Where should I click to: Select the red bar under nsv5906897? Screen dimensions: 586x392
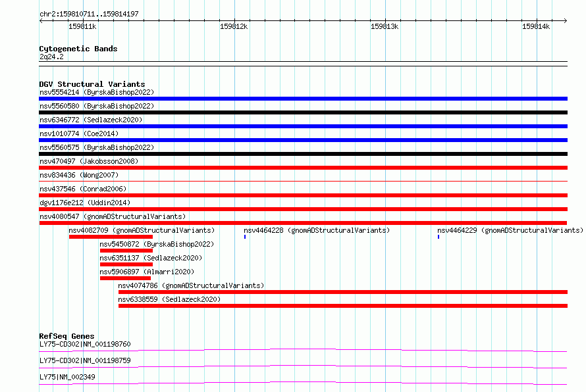point(125,278)
